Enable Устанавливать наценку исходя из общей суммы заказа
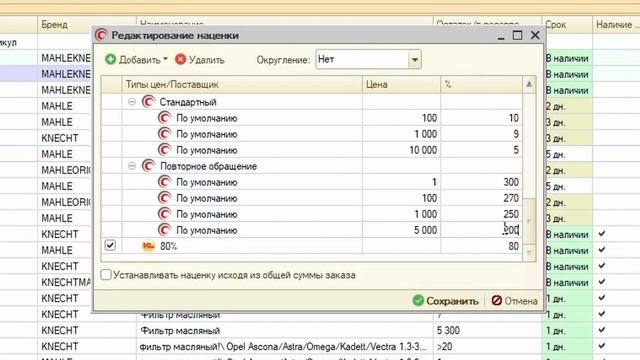This screenshot has height=360, width=640. (x=106, y=275)
